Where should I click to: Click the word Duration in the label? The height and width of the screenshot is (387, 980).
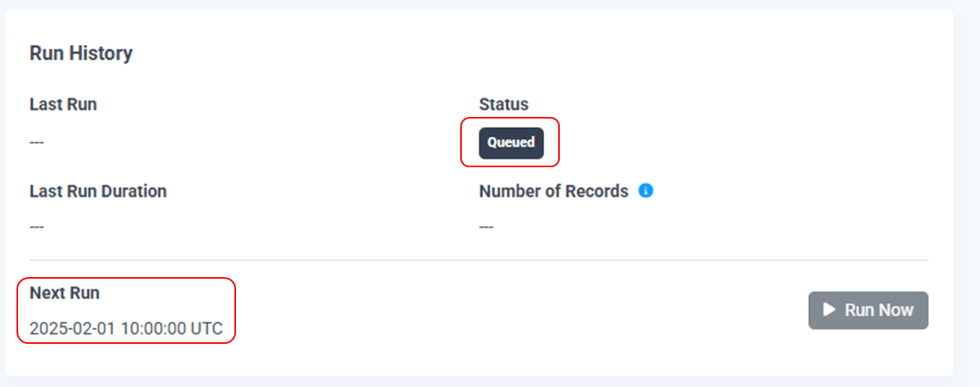(x=135, y=192)
